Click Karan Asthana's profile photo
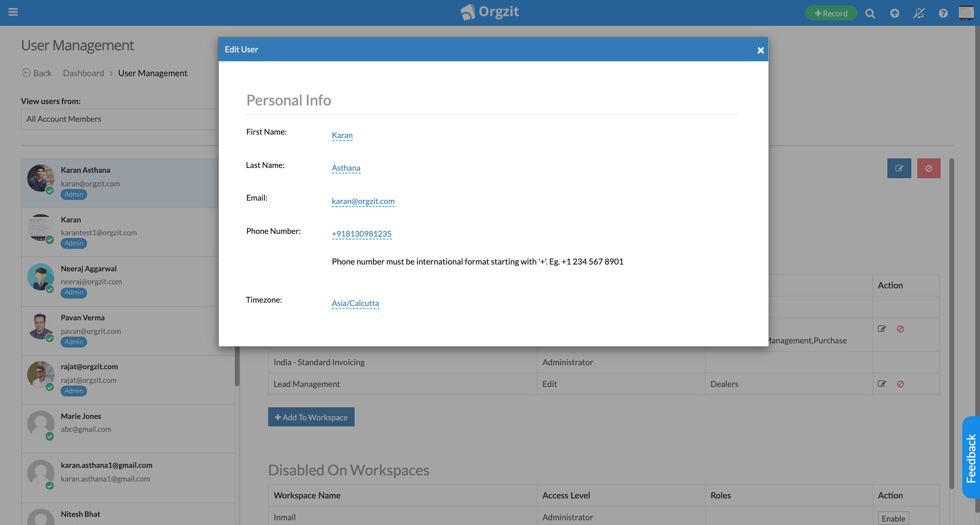This screenshot has width=980, height=525. 40,178
